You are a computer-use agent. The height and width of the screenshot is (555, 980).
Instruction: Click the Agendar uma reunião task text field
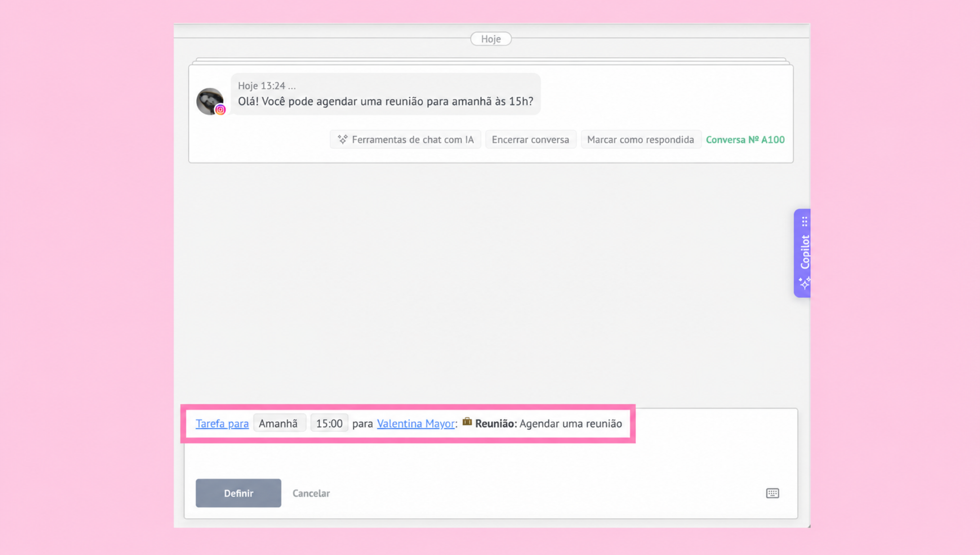(x=570, y=423)
